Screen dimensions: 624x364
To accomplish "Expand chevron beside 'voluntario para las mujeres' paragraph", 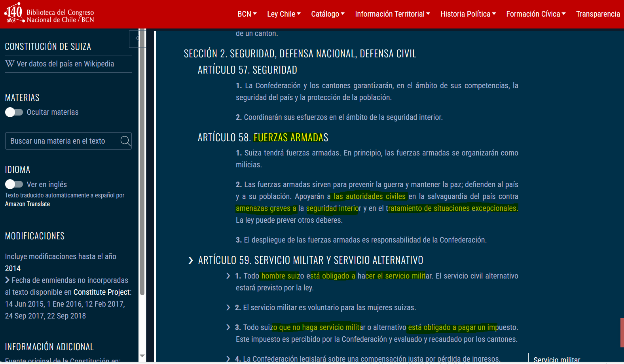I will tap(228, 307).
